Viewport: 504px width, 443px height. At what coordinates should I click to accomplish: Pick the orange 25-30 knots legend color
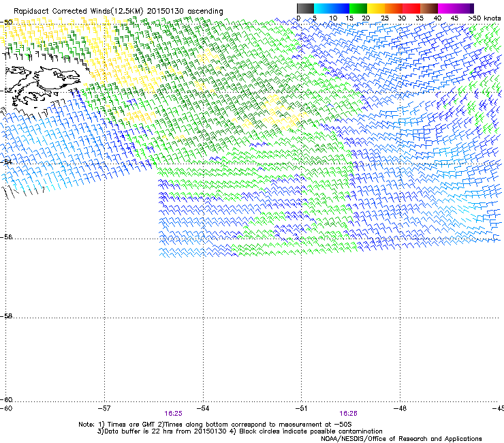[394, 8]
